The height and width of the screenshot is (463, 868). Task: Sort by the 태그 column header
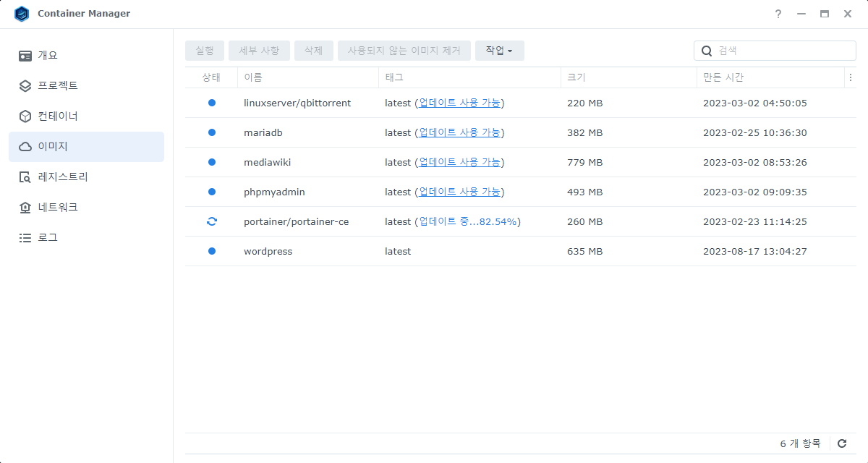click(470, 77)
